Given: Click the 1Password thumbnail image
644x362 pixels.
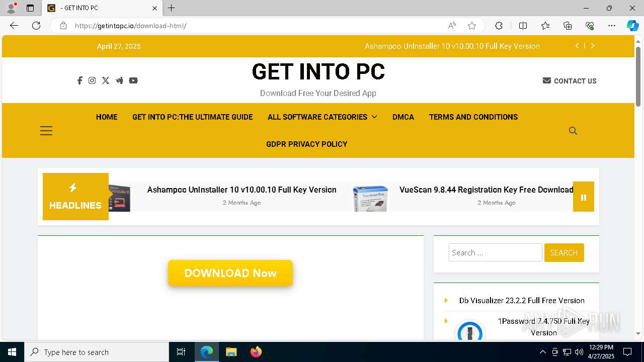Looking at the screenshot, I should (469, 330).
